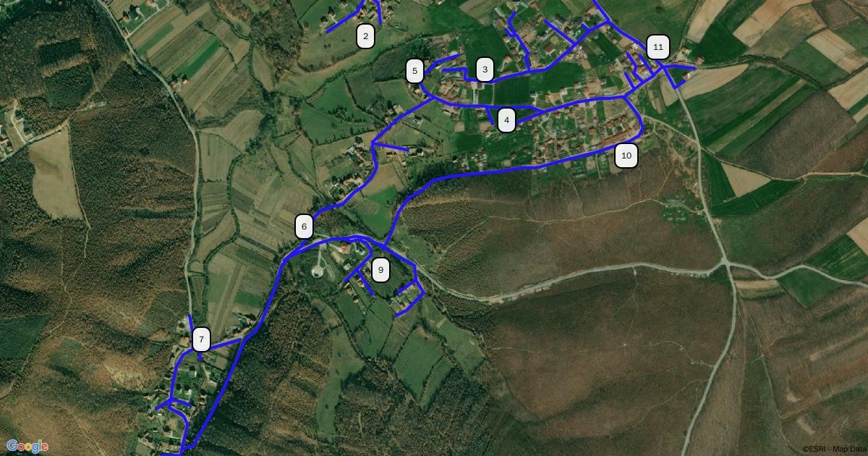Open marker 7 near the village
The image size is (868, 456).
pyautogui.click(x=201, y=339)
